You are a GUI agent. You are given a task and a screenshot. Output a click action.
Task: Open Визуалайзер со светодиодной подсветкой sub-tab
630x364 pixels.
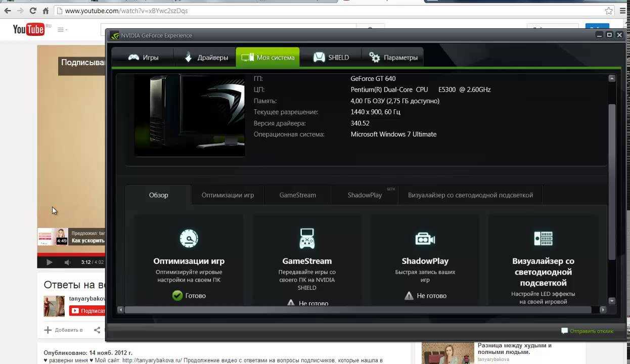coord(470,195)
